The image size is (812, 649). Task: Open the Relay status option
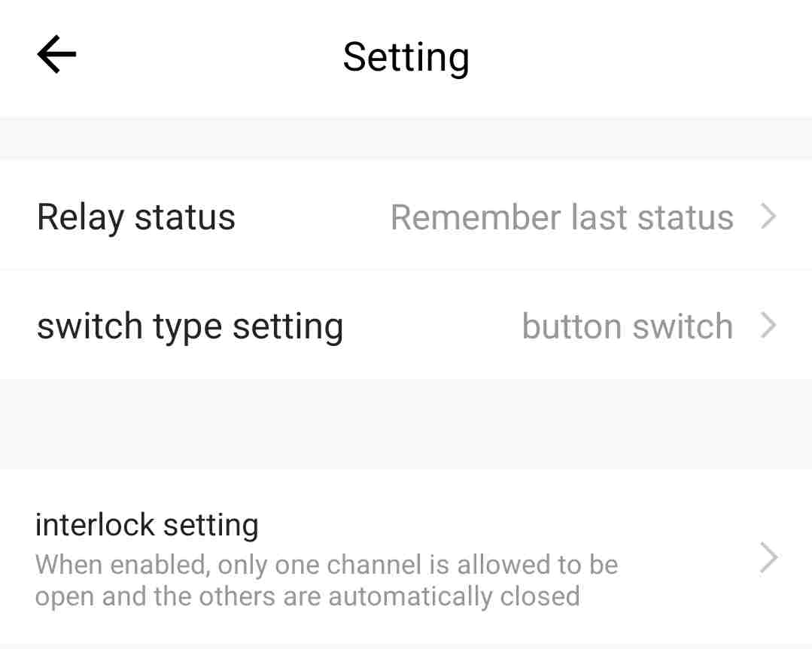click(406, 215)
